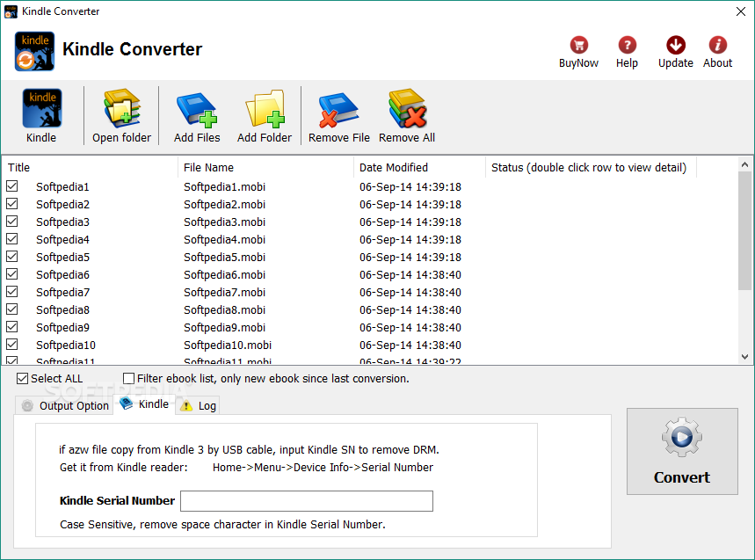
Task: Open the About info icon
Action: point(717,45)
